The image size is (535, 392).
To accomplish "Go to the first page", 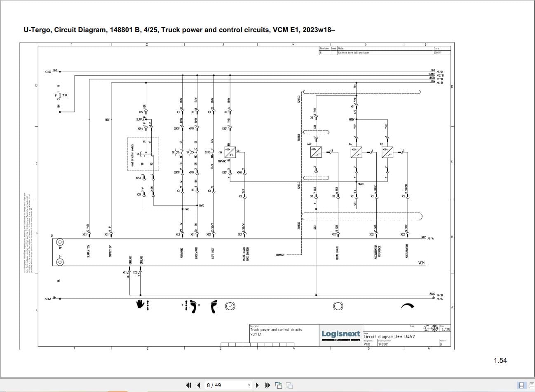I will tap(188, 385).
